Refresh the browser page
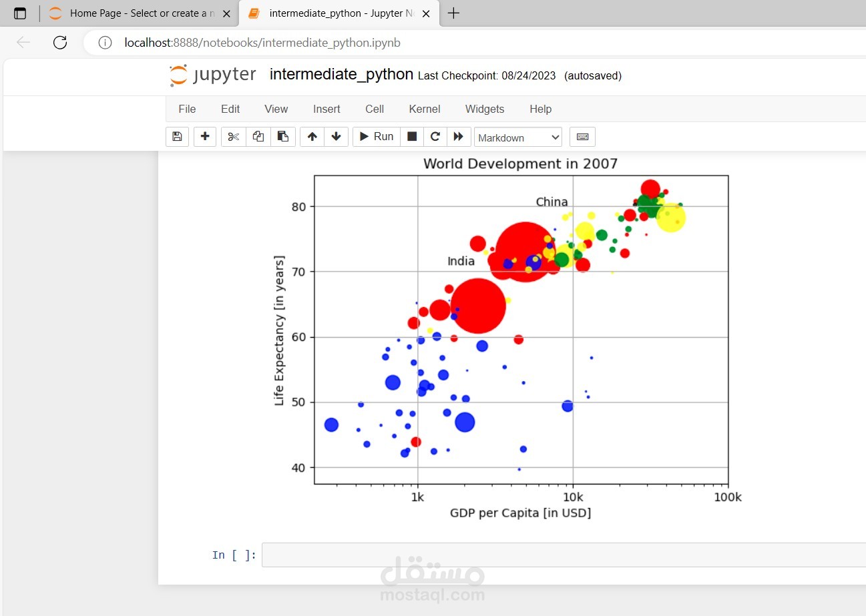Image resolution: width=866 pixels, height=616 pixels. (x=60, y=43)
